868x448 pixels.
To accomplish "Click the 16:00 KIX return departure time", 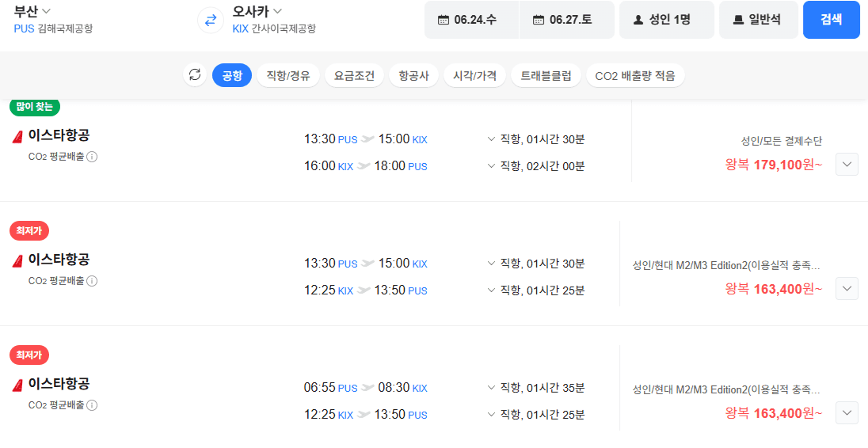I will (x=328, y=166).
